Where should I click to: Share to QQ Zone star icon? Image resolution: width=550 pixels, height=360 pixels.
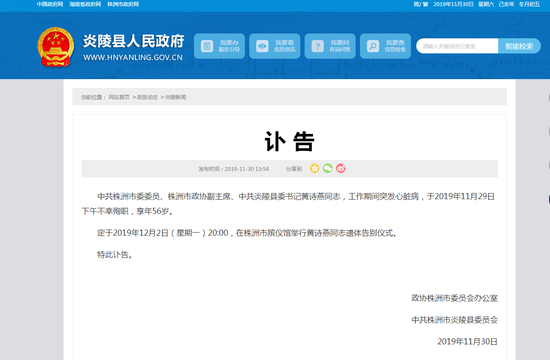(315, 168)
